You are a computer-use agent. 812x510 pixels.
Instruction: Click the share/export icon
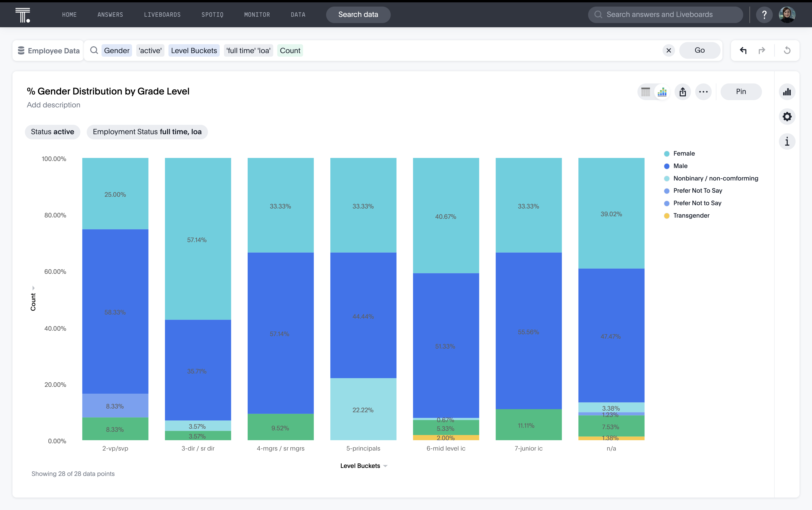[x=683, y=91]
